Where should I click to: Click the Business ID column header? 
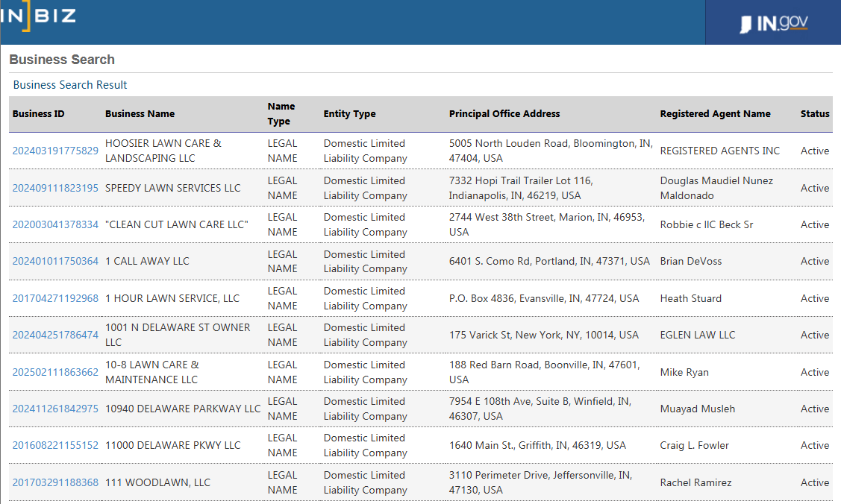pos(39,113)
